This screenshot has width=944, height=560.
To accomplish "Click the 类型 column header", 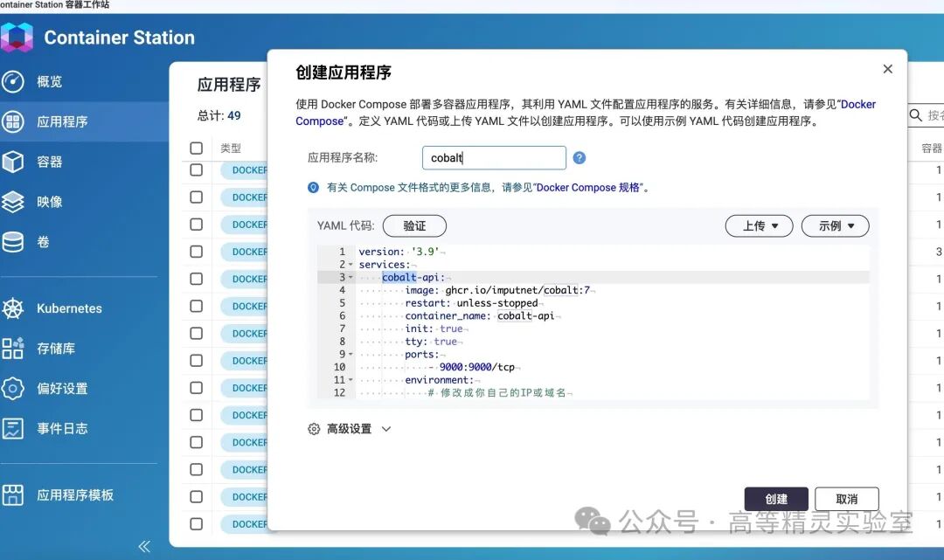I will pyautogui.click(x=231, y=148).
